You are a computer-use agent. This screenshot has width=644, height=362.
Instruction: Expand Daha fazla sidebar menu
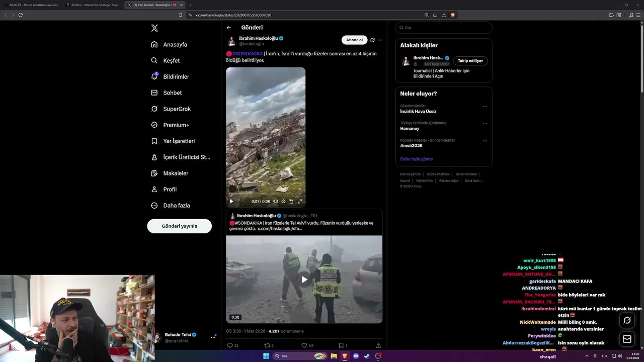[x=170, y=205]
